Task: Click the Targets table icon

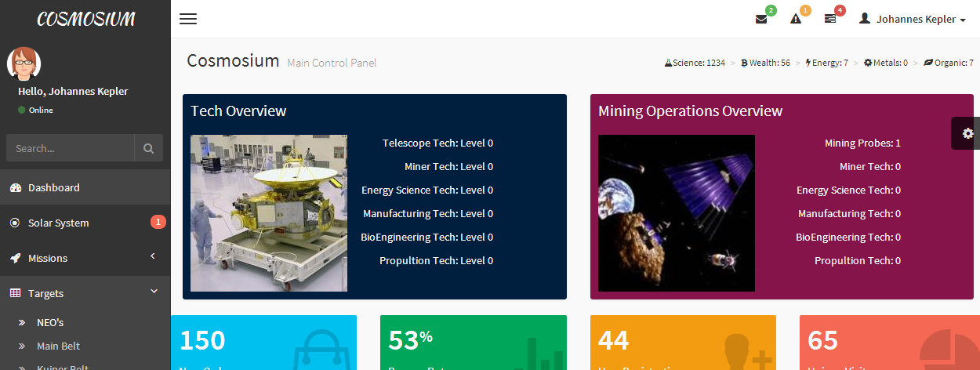Action: (15, 293)
